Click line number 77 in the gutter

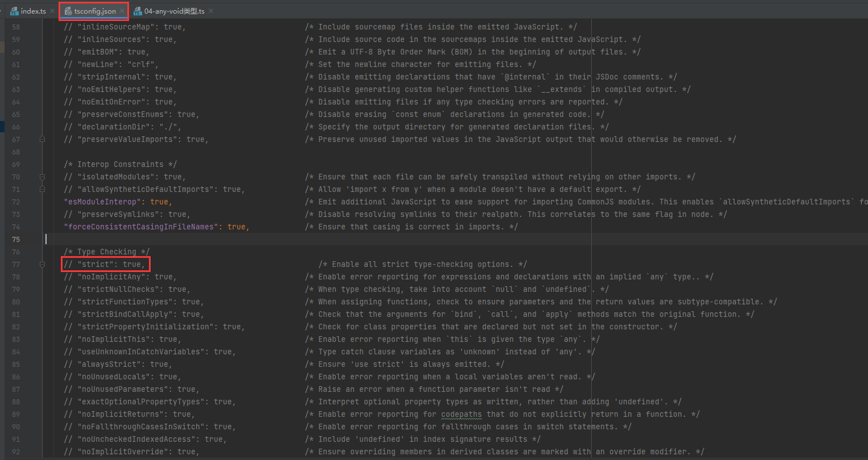[15, 264]
